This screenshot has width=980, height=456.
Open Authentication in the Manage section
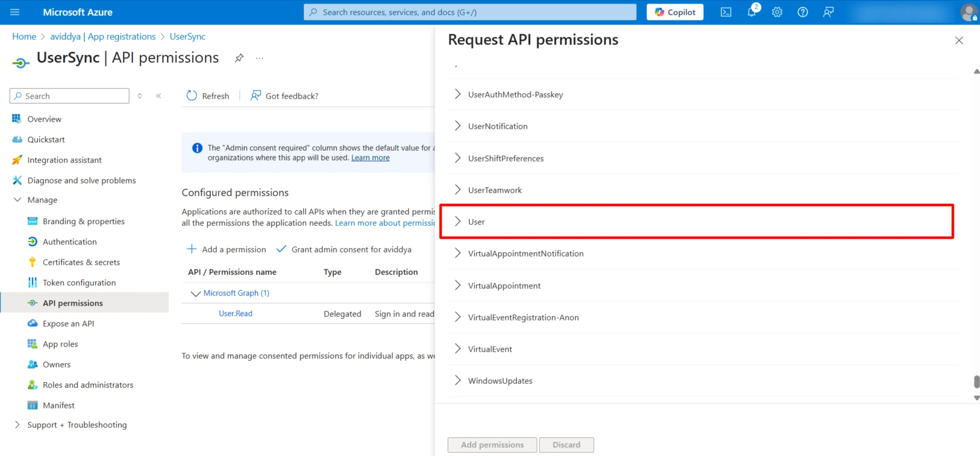tap(70, 241)
